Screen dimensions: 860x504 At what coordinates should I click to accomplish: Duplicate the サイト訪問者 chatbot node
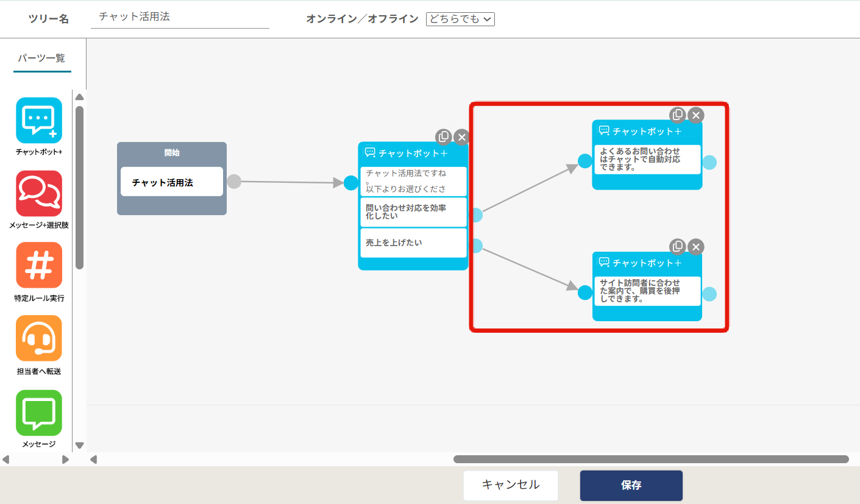678,247
